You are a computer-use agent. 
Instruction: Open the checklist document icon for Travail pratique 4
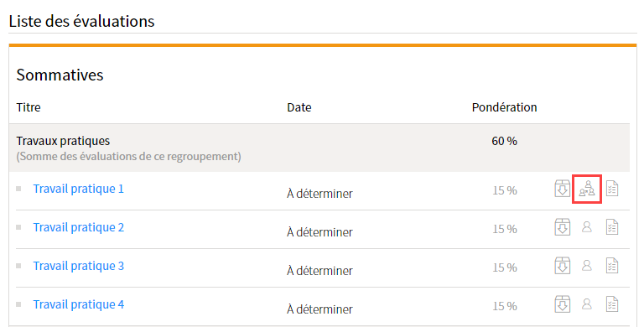point(612,304)
